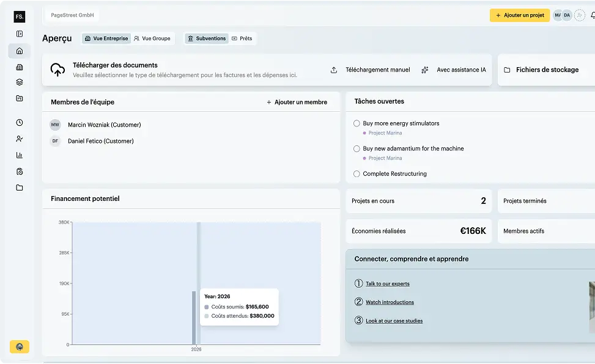Open Watch introductions link

tap(390, 302)
